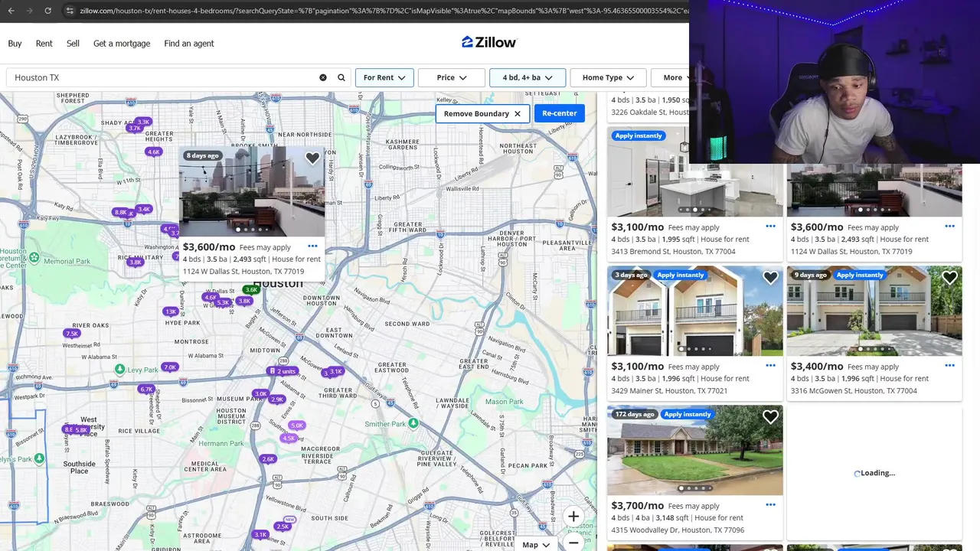Open more options for 3413 Bremond St

(x=770, y=227)
